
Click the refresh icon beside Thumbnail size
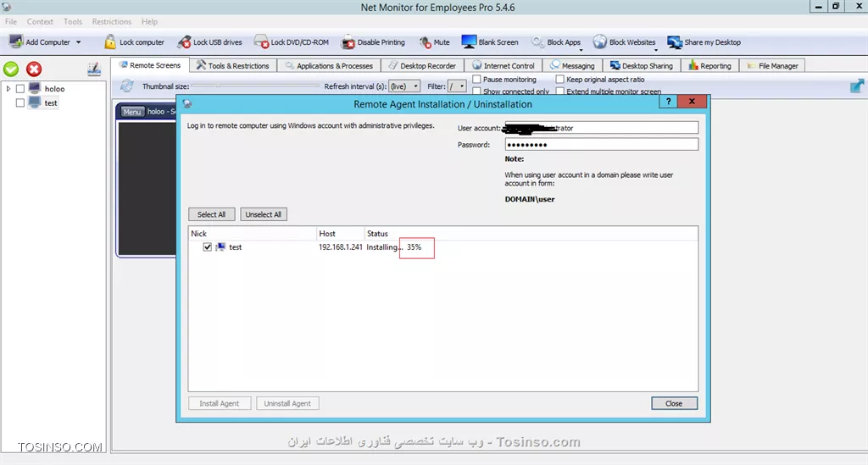click(x=127, y=86)
